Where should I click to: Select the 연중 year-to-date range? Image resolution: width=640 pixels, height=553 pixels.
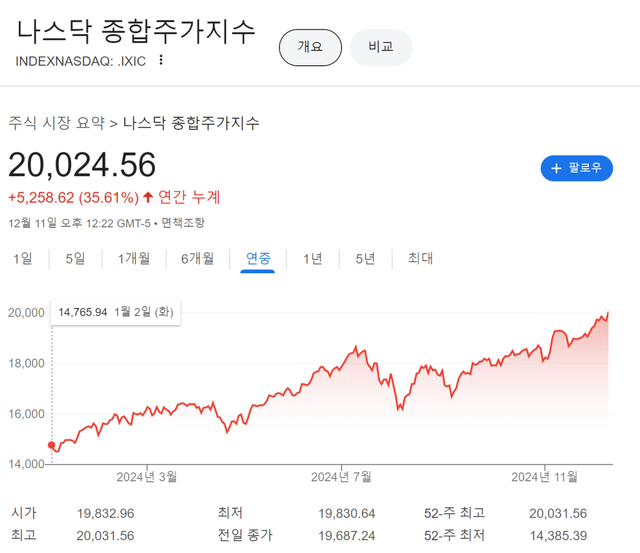(x=259, y=259)
